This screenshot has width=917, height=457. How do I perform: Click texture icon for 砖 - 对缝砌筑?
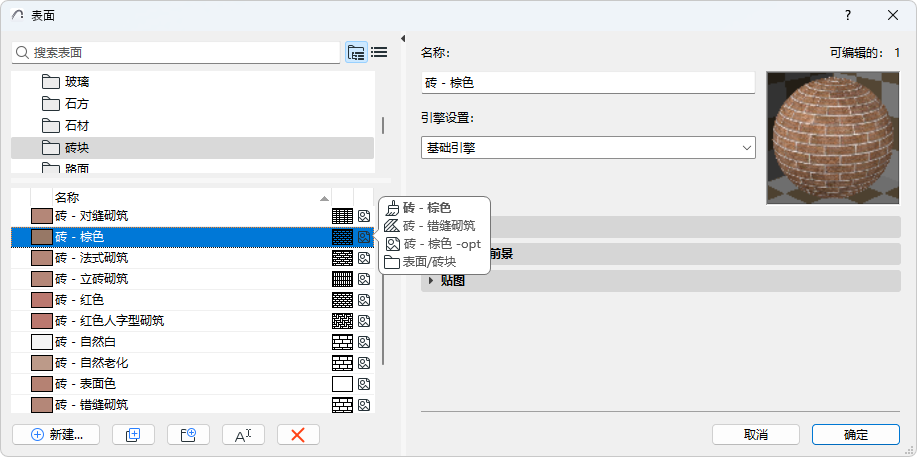point(364,216)
